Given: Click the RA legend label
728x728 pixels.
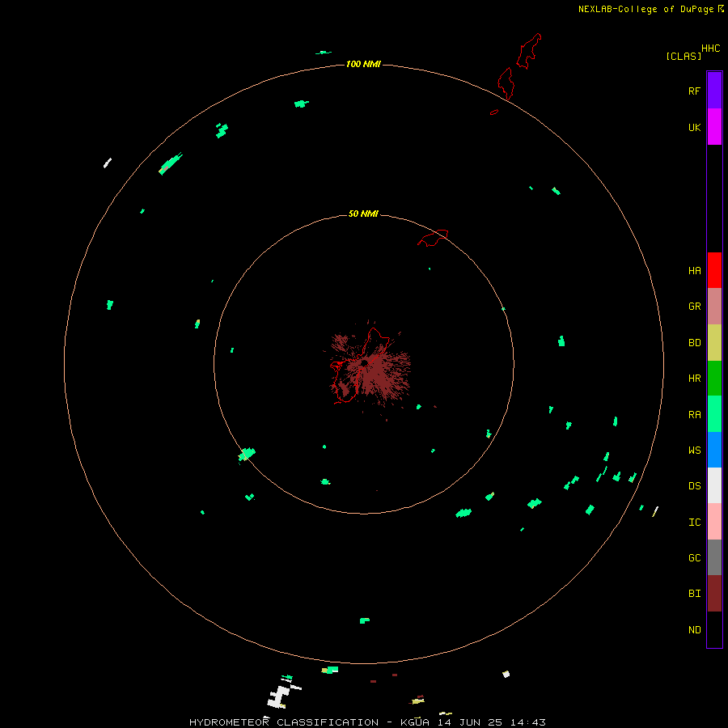Looking at the screenshot, I should click(x=694, y=415).
